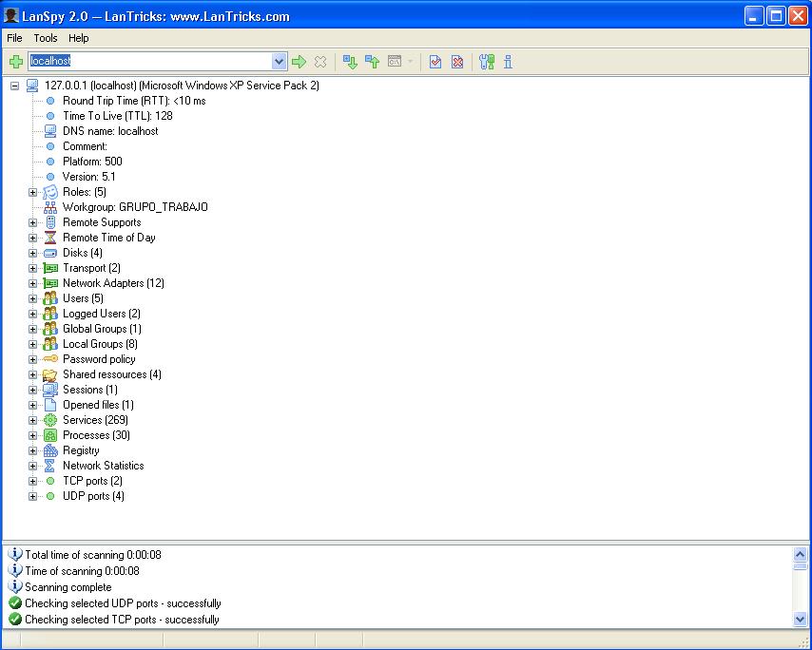Open the Help menu
812x650 pixels.
pyautogui.click(x=79, y=38)
